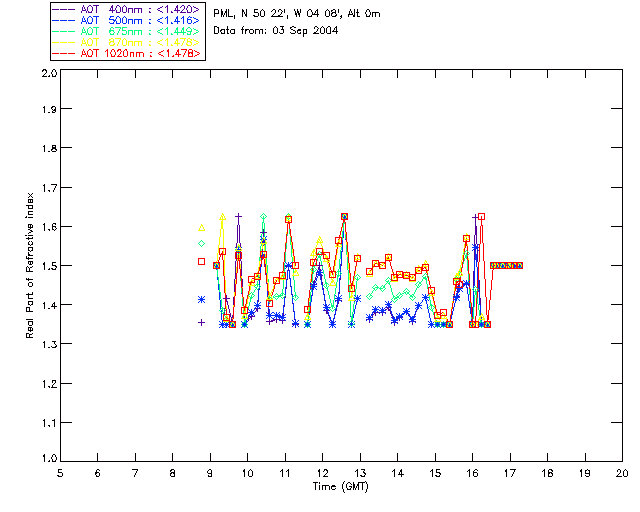The height and width of the screenshot is (512, 640).
Task: Click the y-axis tick label 1.5
Action: [49, 266]
